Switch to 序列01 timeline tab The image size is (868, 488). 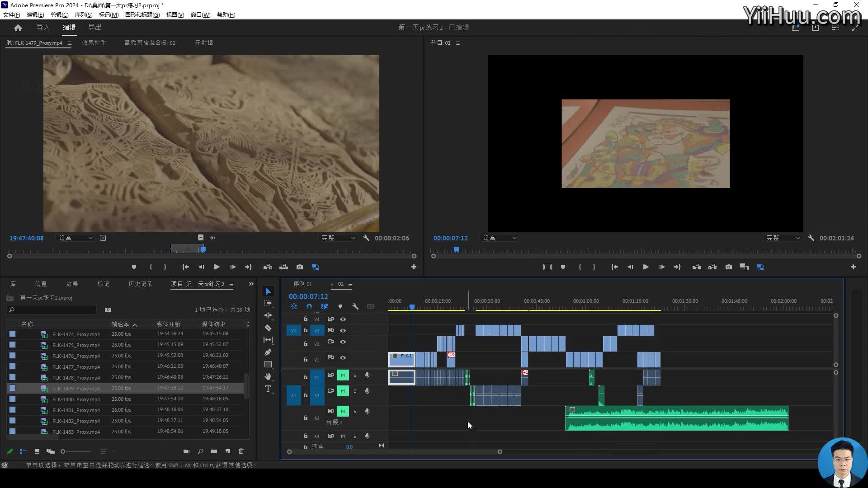point(302,284)
